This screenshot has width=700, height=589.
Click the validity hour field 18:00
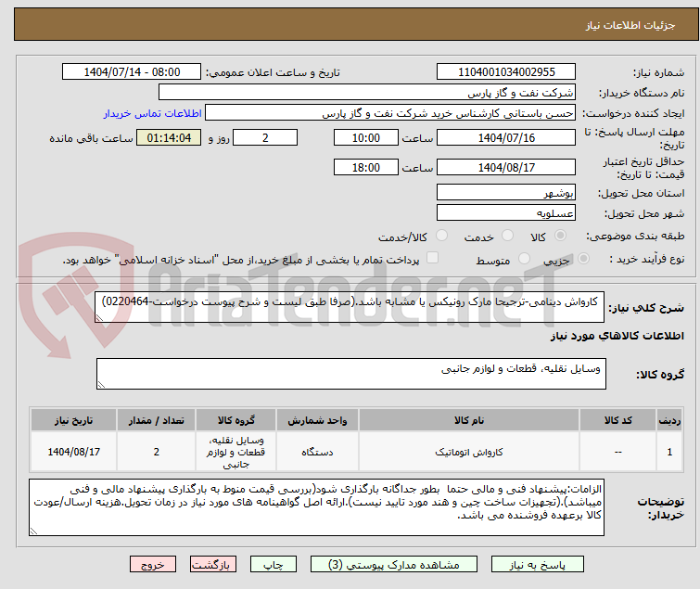click(x=366, y=167)
